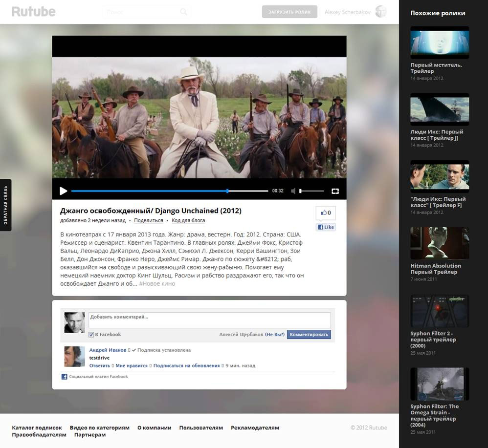The width and height of the screenshot is (488, 448).
Task: Click the Код для блога link
Action: 188,220
